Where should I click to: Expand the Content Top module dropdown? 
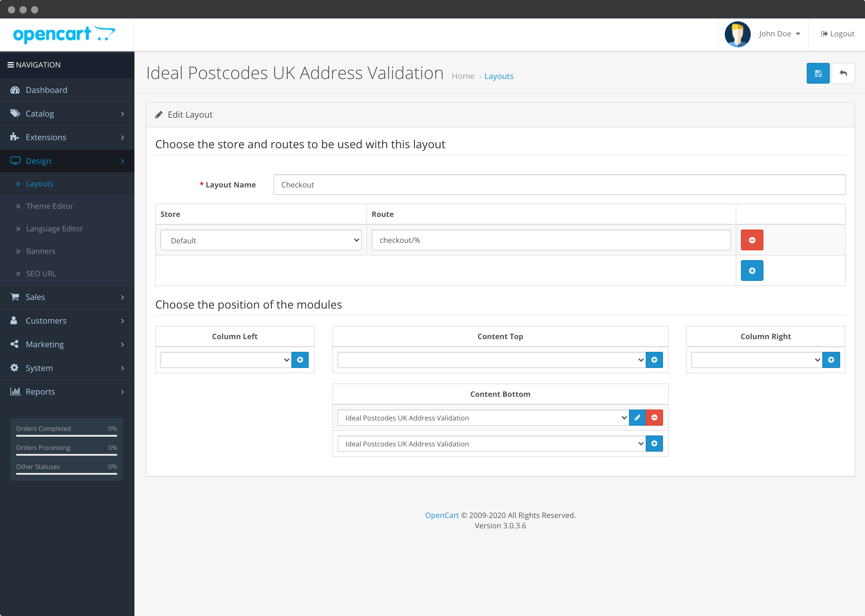[x=492, y=360]
